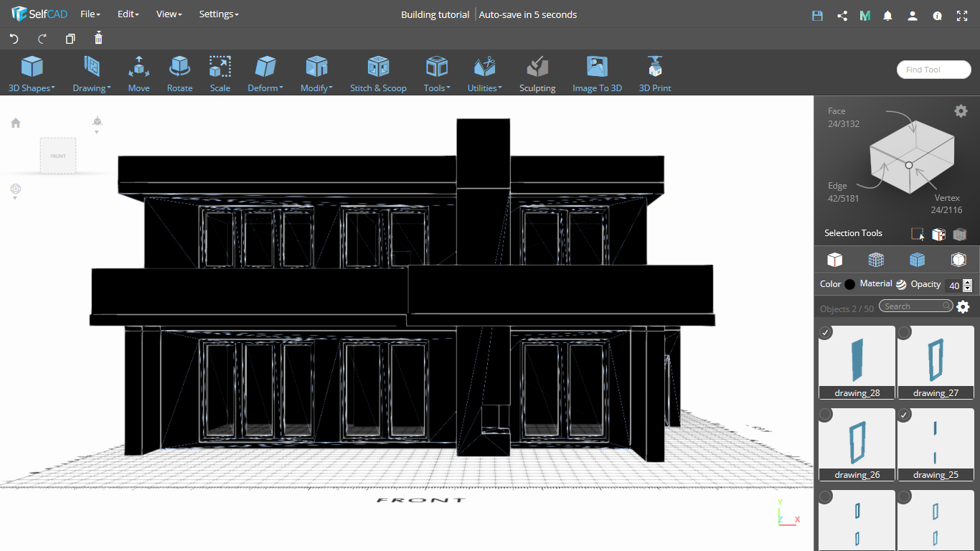Image resolution: width=980 pixels, height=551 pixels.
Task: Expand the orbit target options arrow
Action: 15,199
